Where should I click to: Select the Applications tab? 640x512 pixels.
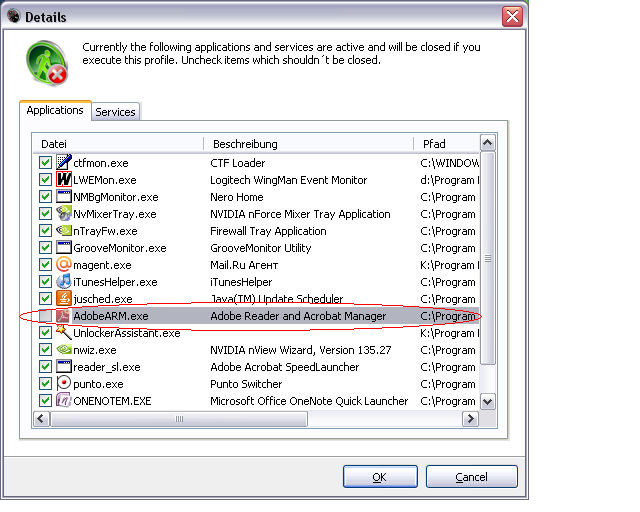pos(55,110)
